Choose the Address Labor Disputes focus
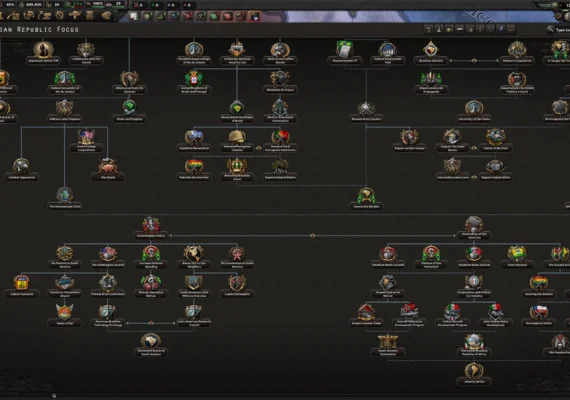 coord(65,111)
